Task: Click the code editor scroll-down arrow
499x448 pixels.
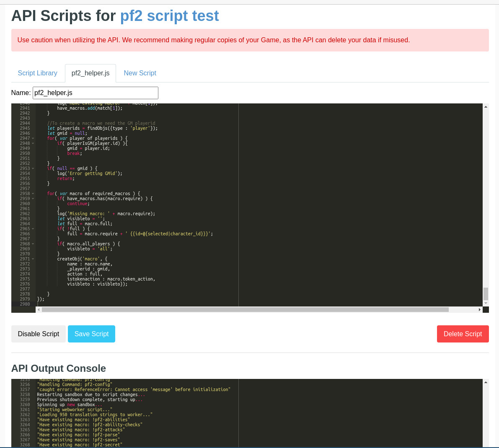Action: pyautogui.click(x=486, y=303)
